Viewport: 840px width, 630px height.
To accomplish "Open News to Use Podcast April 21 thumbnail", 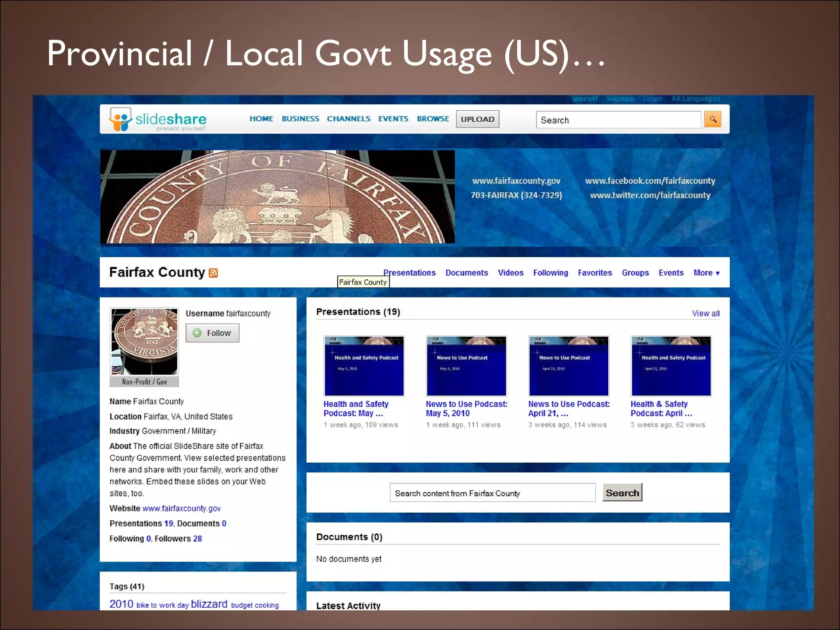I will pyautogui.click(x=568, y=366).
